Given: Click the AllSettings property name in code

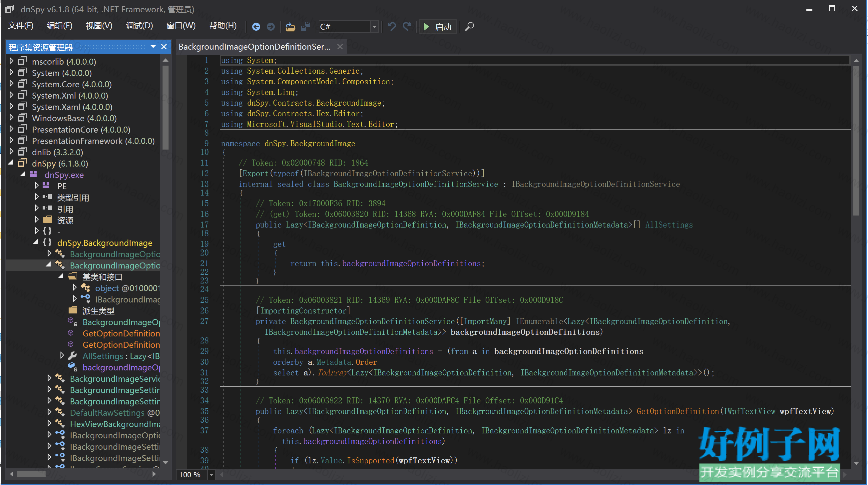Looking at the screenshot, I should coord(669,225).
